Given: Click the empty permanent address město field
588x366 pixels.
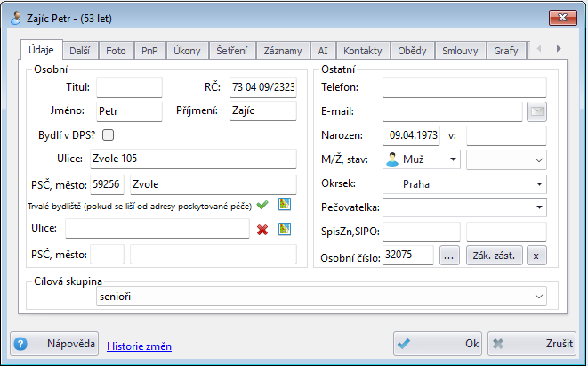Looking at the screenshot, I should (213, 255).
